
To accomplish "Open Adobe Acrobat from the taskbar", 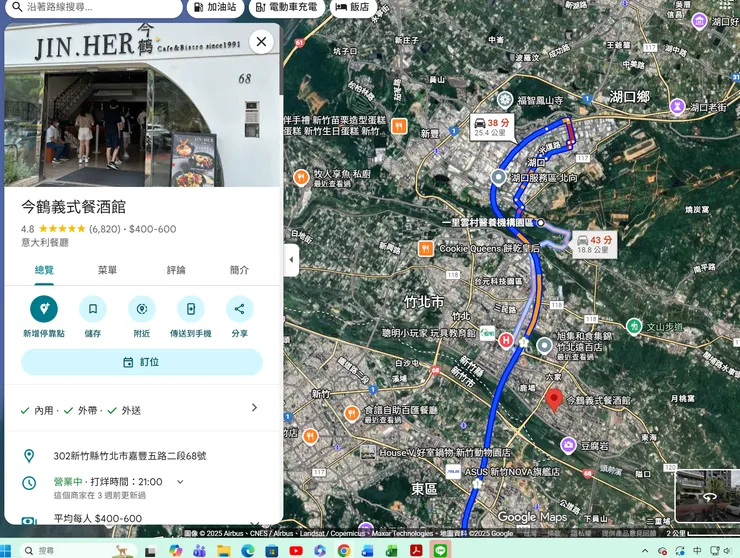I will pos(416,550).
